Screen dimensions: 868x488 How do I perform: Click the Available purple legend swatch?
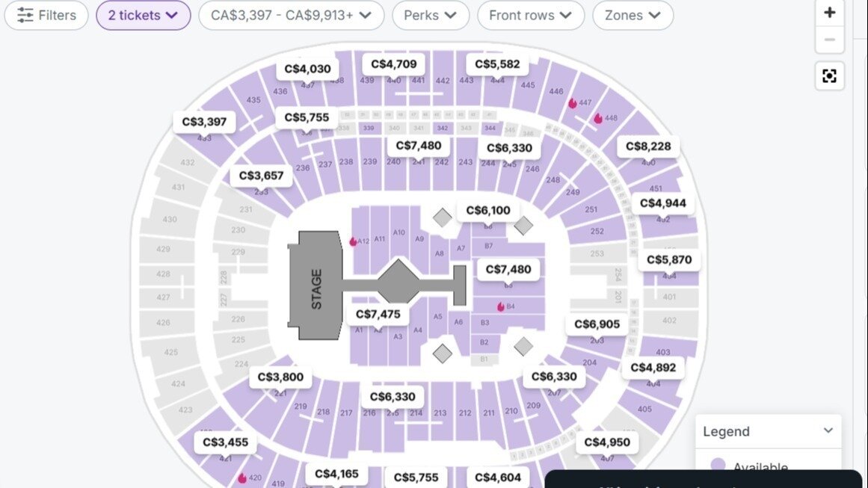(719, 465)
